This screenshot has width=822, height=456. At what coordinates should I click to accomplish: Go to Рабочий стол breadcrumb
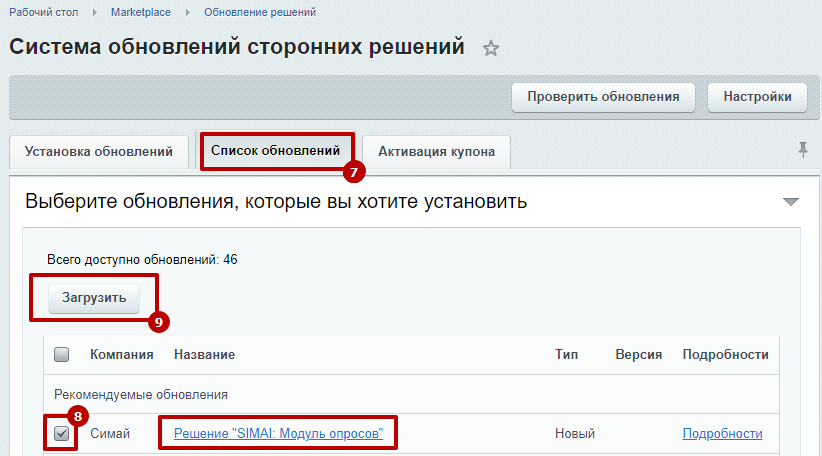click(44, 12)
